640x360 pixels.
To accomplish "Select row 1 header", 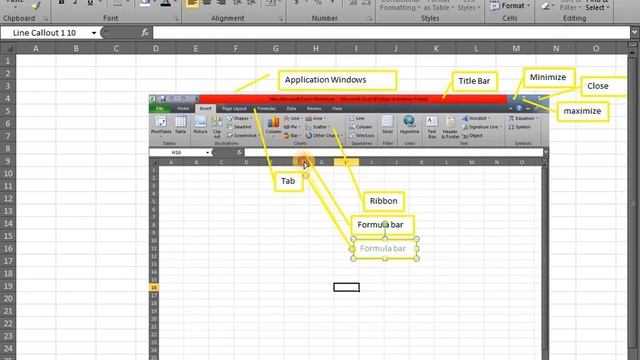I will [8, 61].
